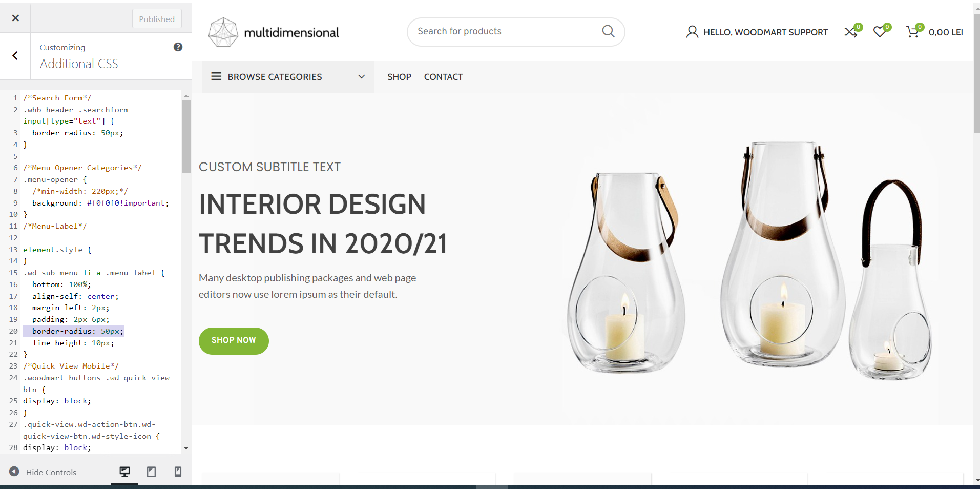This screenshot has height=489, width=980.
Task: Click the user account icon
Action: tap(692, 32)
